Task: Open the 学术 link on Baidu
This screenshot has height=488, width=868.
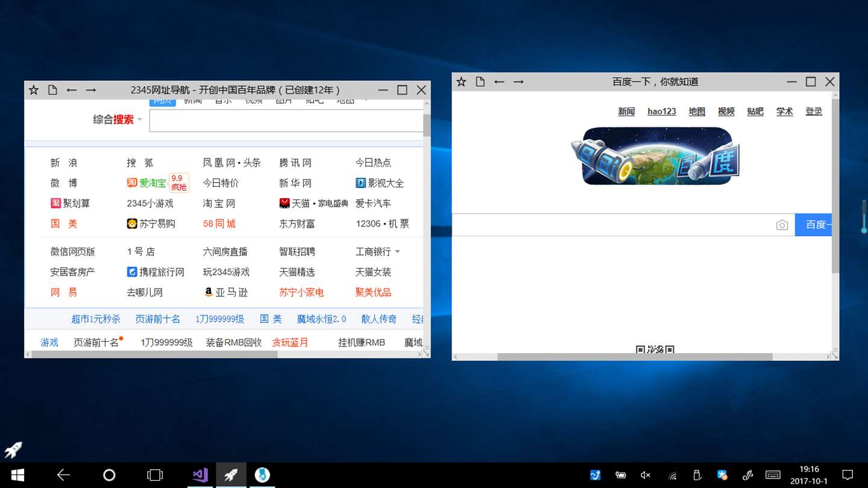Action: pyautogui.click(x=784, y=111)
